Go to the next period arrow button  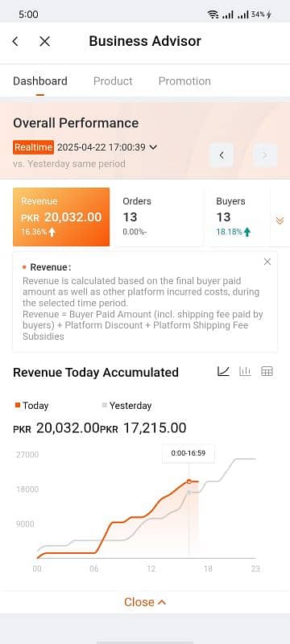click(x=265, y=155)
